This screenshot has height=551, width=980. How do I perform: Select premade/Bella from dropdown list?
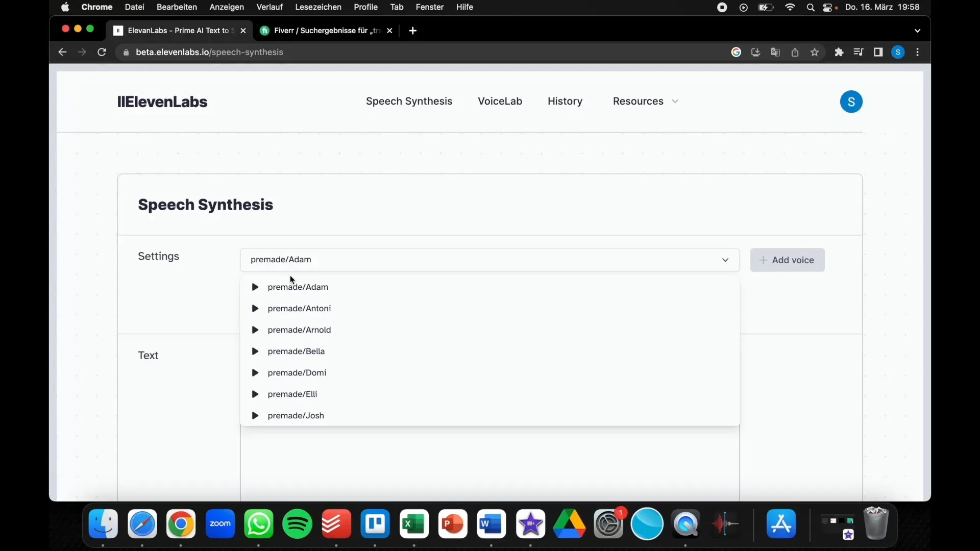point(296,351)
